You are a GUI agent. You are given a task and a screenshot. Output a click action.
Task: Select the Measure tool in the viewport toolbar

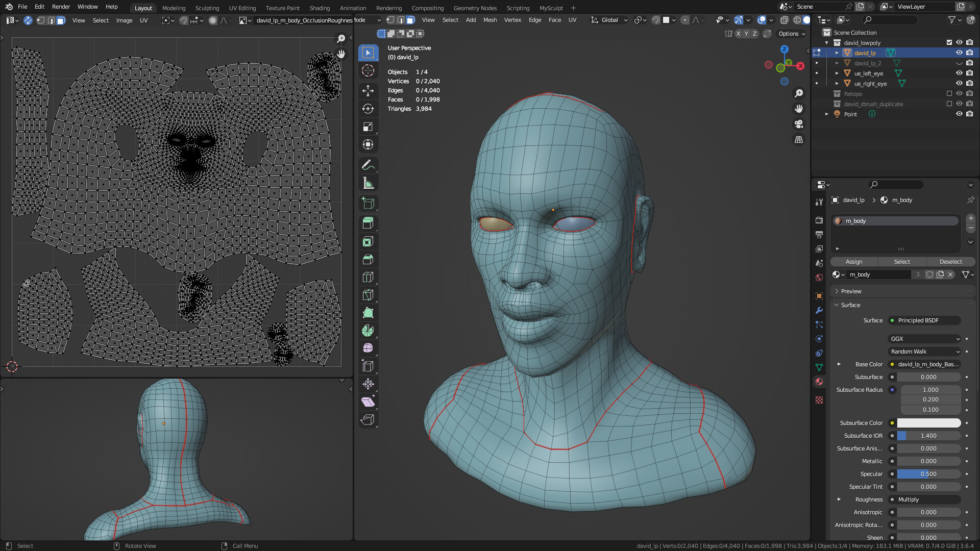point(368,183)
